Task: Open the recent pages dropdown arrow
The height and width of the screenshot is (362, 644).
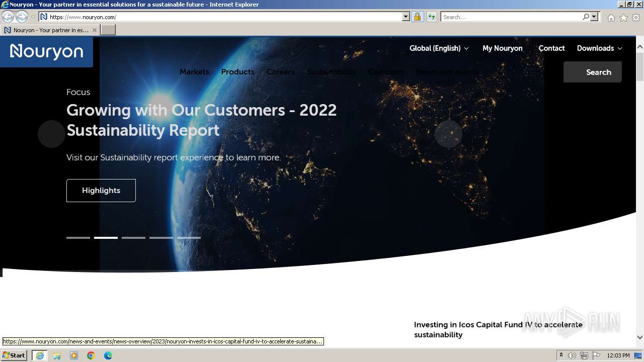Action: tap(33, 17)
